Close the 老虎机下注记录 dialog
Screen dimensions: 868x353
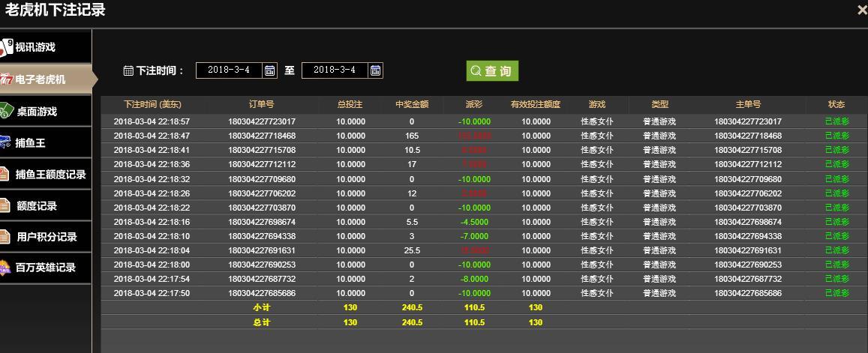click(861, 10)
